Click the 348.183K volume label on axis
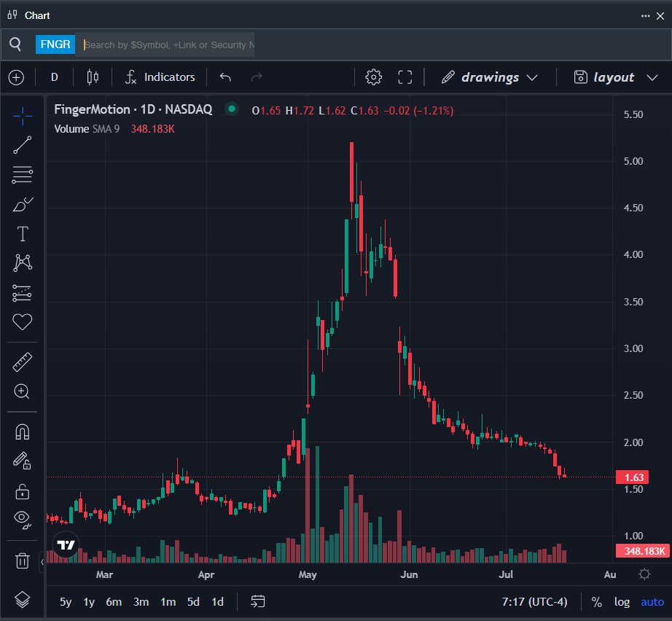Image resolution: width=672 pixels, height=621 pixels. tap(643, 551)
